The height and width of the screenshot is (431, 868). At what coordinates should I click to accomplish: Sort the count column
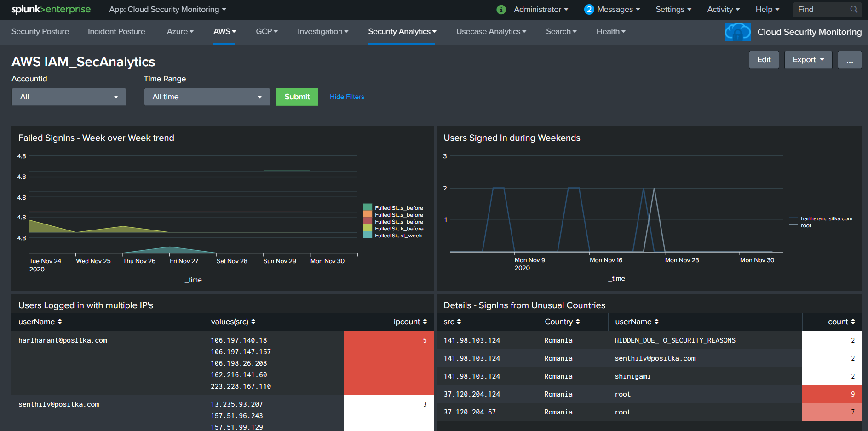(x=841, y=322)
